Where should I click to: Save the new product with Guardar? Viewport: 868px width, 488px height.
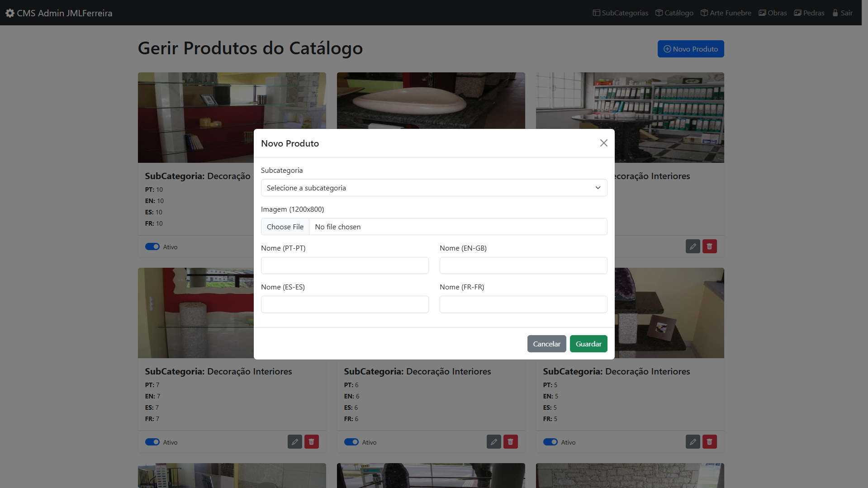(588, 344)
